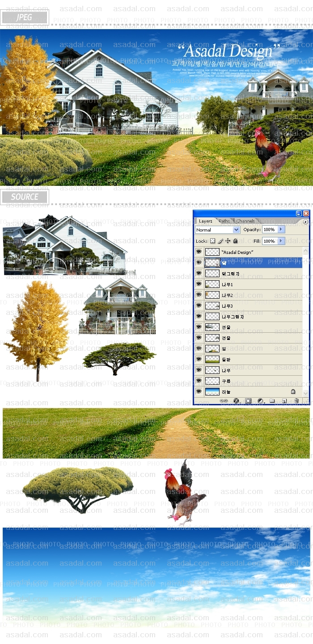Screen dimensions: 313x644
Task: Click the Opacity 100% value field
Action: coord(269,229)
